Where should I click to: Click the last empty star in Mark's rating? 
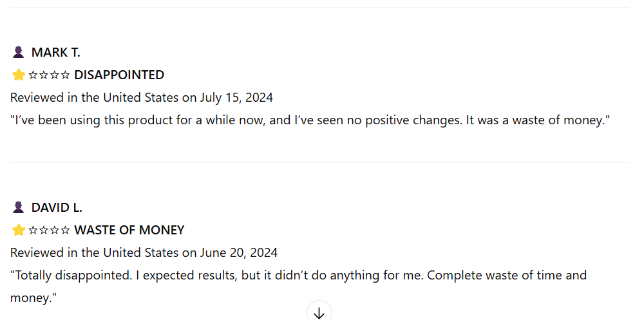65,75
